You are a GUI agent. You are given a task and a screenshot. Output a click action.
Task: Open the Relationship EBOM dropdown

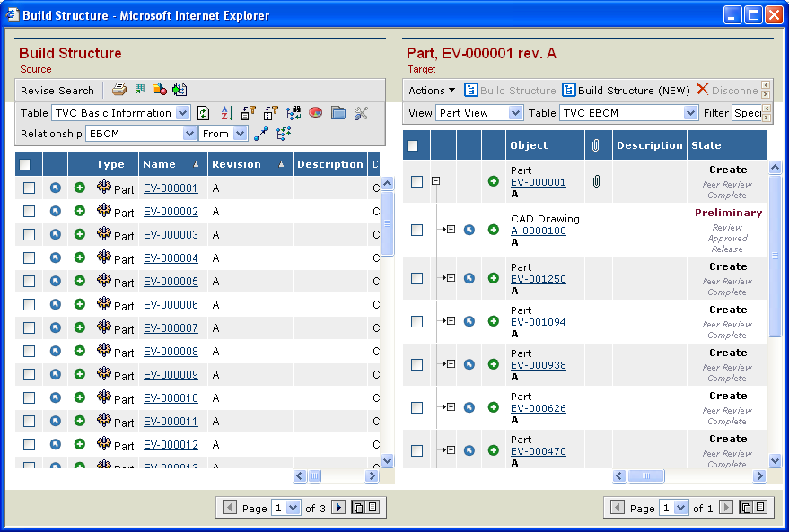189,134
